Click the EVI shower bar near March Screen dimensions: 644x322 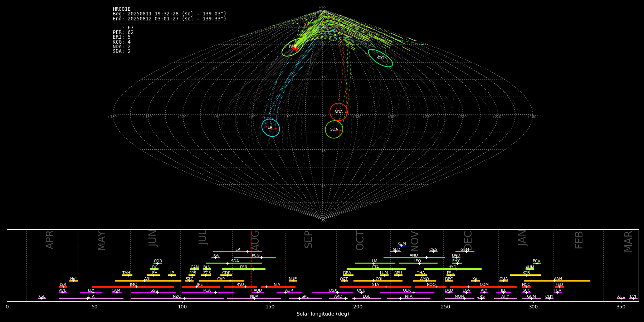click(x=633, y=298)
